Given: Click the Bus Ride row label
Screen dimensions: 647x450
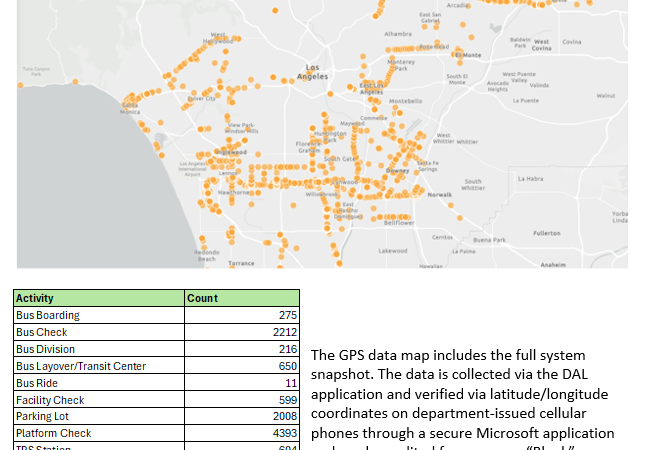Looking at the screenshot, I should (x=38, y=383).
